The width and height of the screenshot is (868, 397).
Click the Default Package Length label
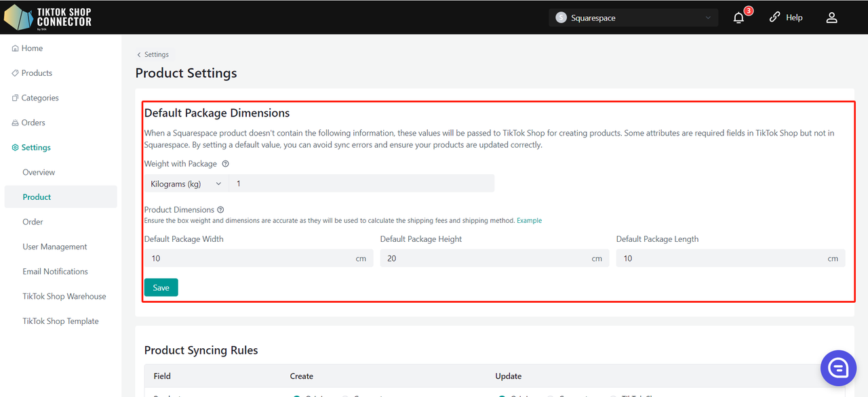click(657, 239)
